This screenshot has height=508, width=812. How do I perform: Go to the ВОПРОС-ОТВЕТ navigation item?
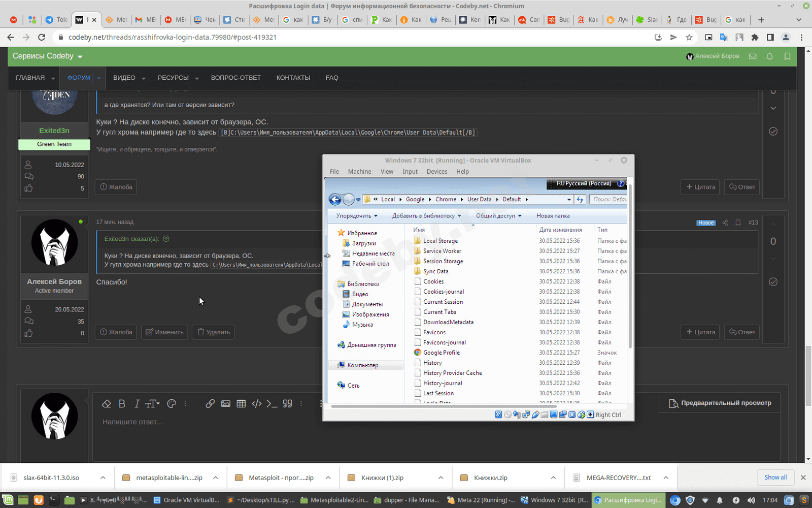(235, 78)
